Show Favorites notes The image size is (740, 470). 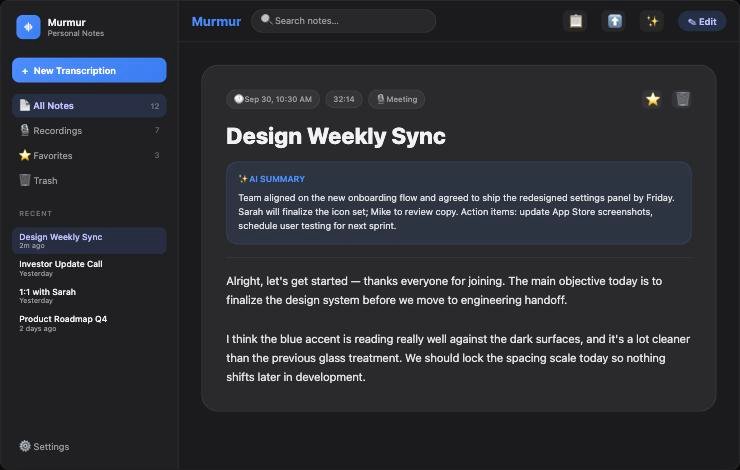coord(89,156)
